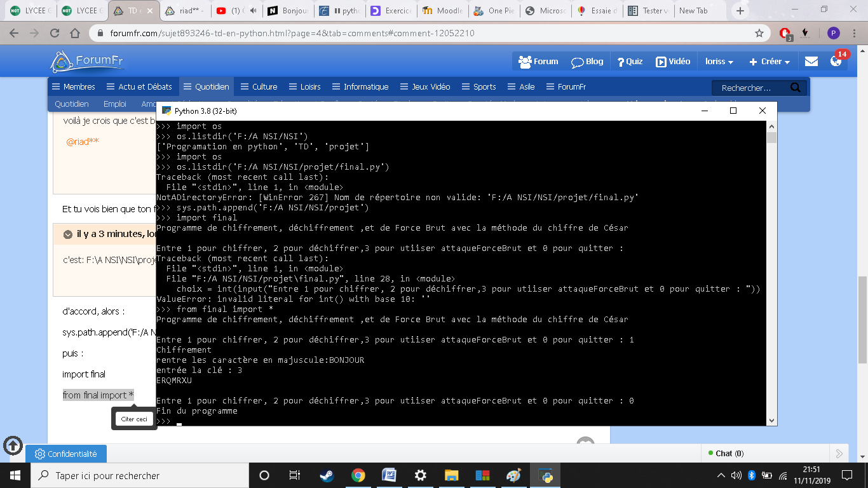The image size is (868, 488).
Task: Open the Confidentialité settings button
Action: pyautogui.click(x=66, y=454)
